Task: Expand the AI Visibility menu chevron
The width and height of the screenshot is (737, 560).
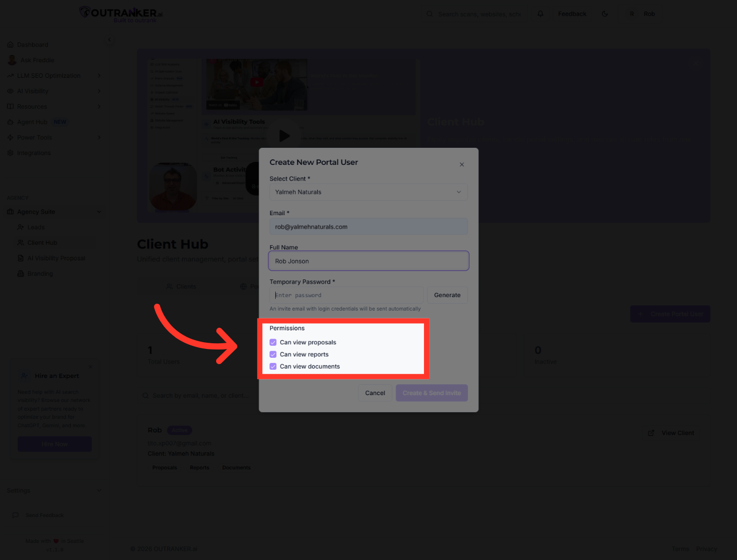Action: pyautogui.click(x=99, y=91)
